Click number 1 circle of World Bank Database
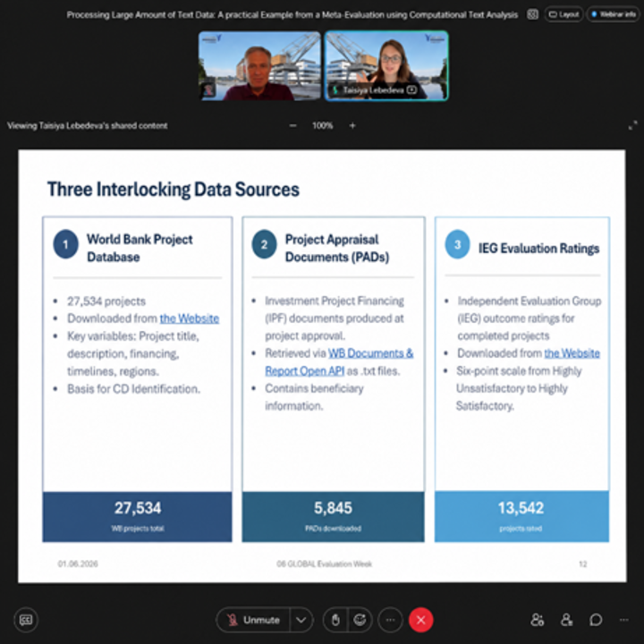 65,244
